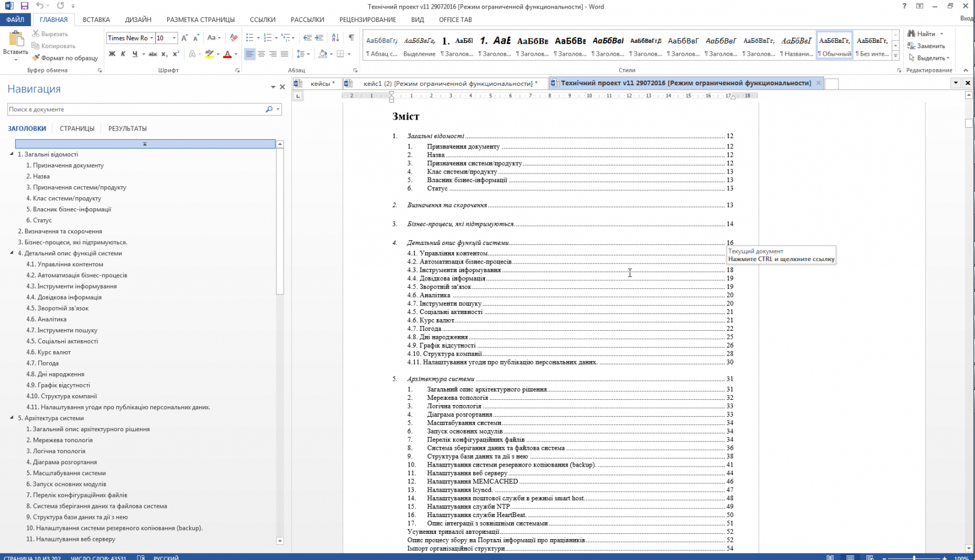Click Выделить (Select) button
Screen dimensions: 975x560
[928, 58]
